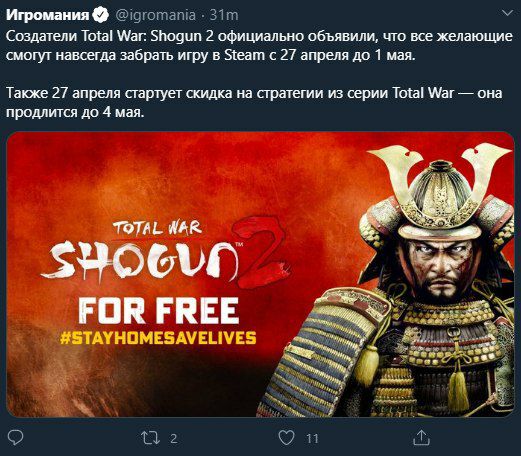View the 11 likes count
Screen dimensions: 521x456
tap(312, 439)
